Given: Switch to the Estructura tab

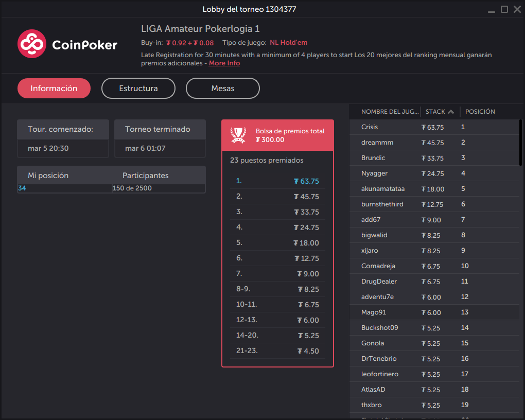Looking at the screenshot, I should click(138, 88).
